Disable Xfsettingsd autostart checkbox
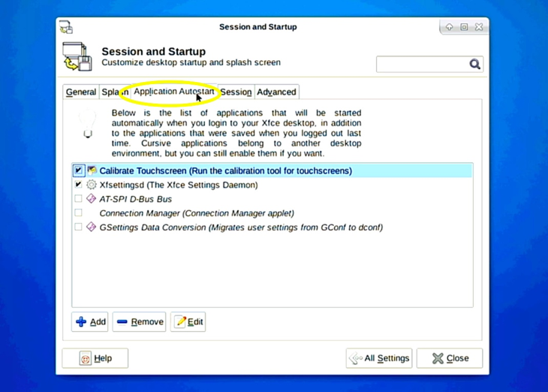Screen dimensions: 548x392 point(79,185)
